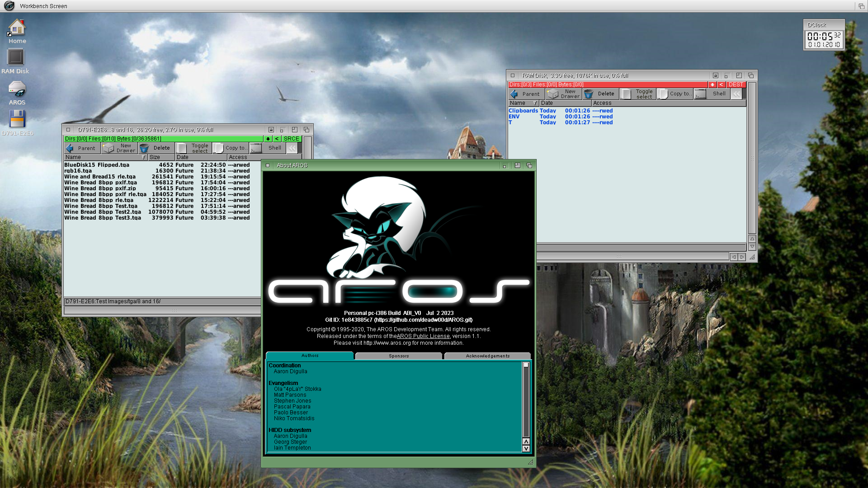868x488 pixels.
Task: Click scroll-left arrow in RAM Disk window
Action: click(x=734, y=257)
